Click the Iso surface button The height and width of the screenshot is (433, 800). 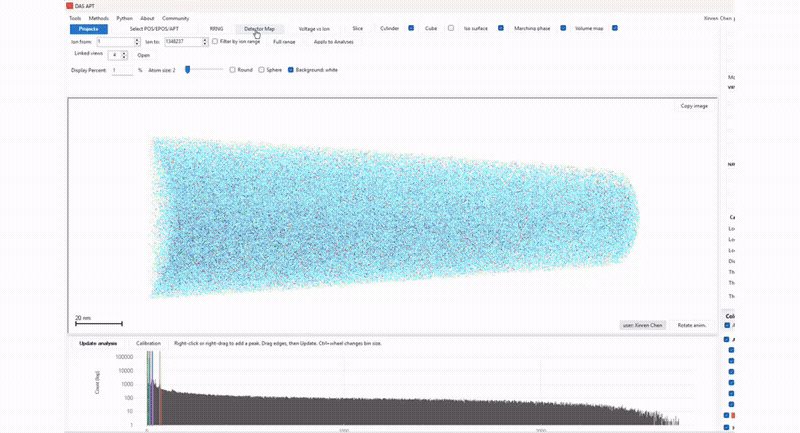point(476,29)
